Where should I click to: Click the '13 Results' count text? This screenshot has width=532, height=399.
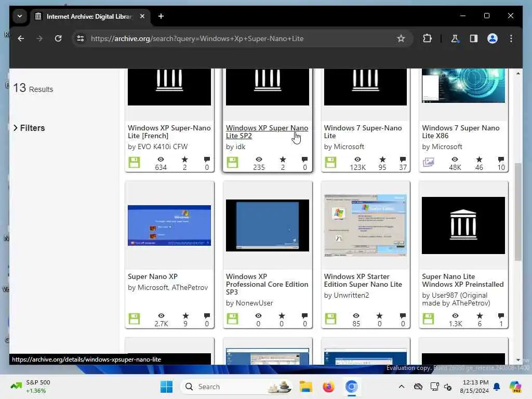33,88
